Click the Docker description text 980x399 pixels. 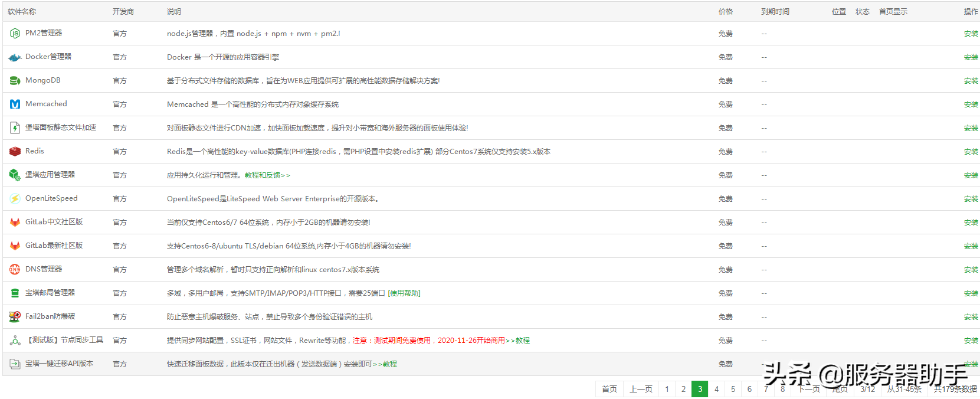point(223,57)
